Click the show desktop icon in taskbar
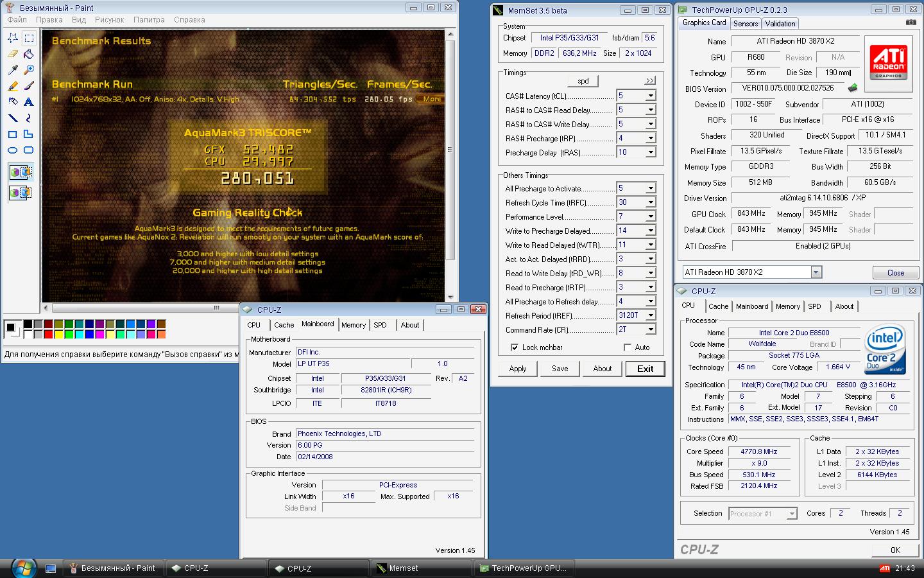924x578 pixels. pos(51,568)
